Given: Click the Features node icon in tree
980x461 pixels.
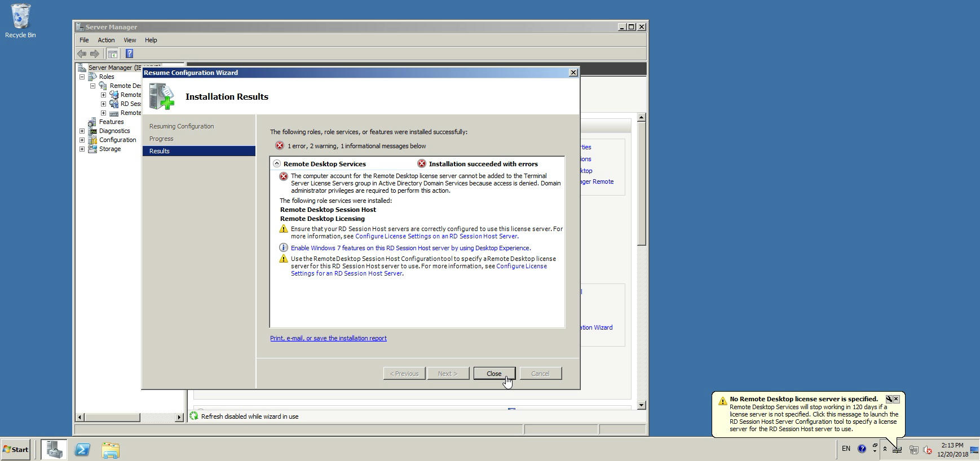Looking at the screenshot, I should [x=92, y=122].
